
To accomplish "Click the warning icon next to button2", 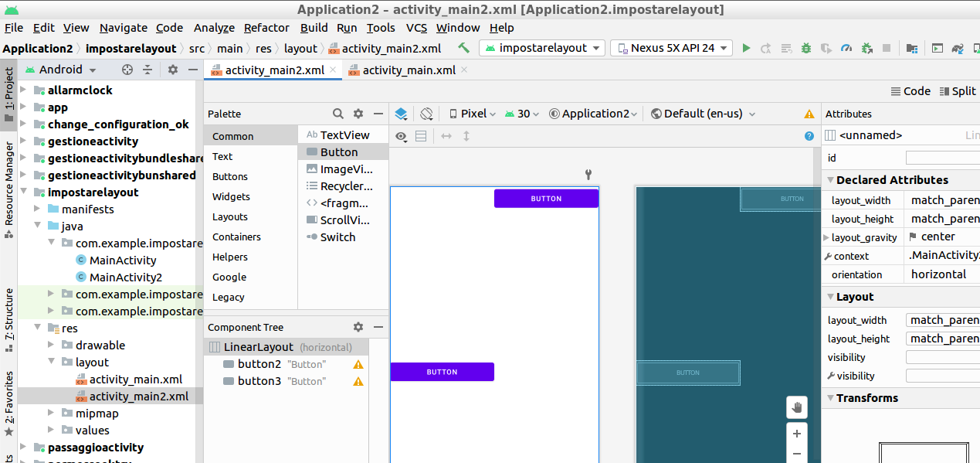I will (x=358, y=364).
